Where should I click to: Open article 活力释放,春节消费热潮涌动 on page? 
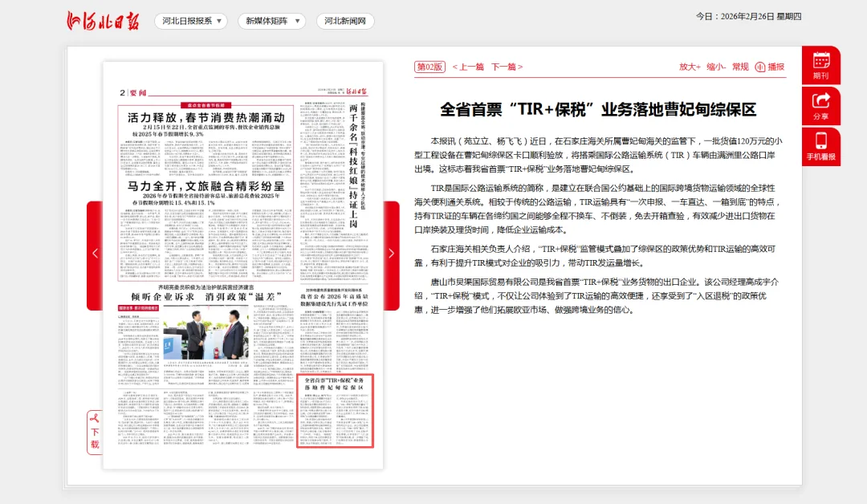click(206, 118)
